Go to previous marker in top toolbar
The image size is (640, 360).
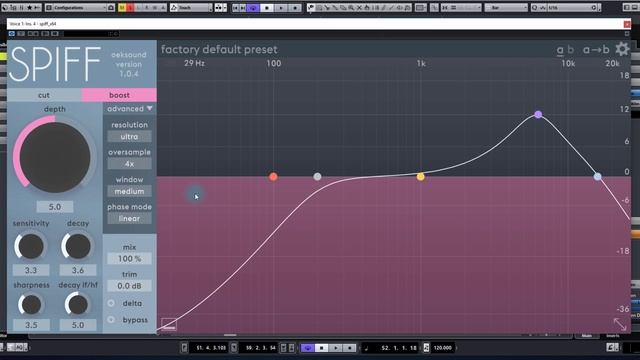point(236,8)
